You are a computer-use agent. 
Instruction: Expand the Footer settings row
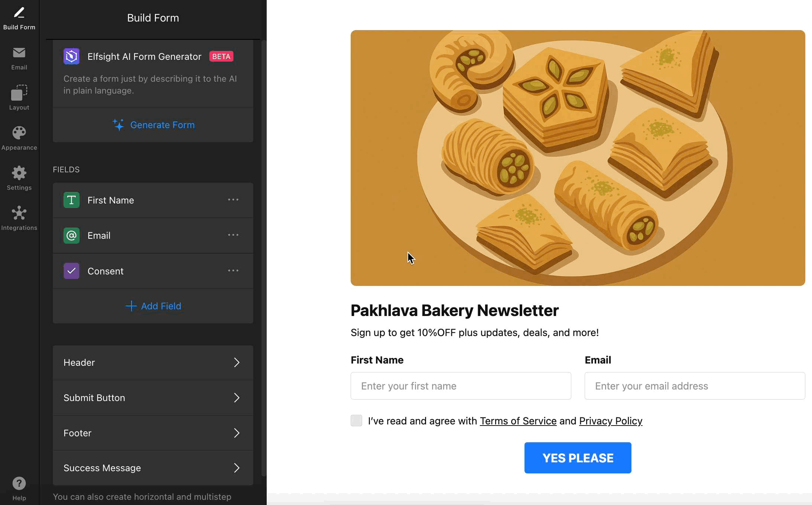[153, 433]
